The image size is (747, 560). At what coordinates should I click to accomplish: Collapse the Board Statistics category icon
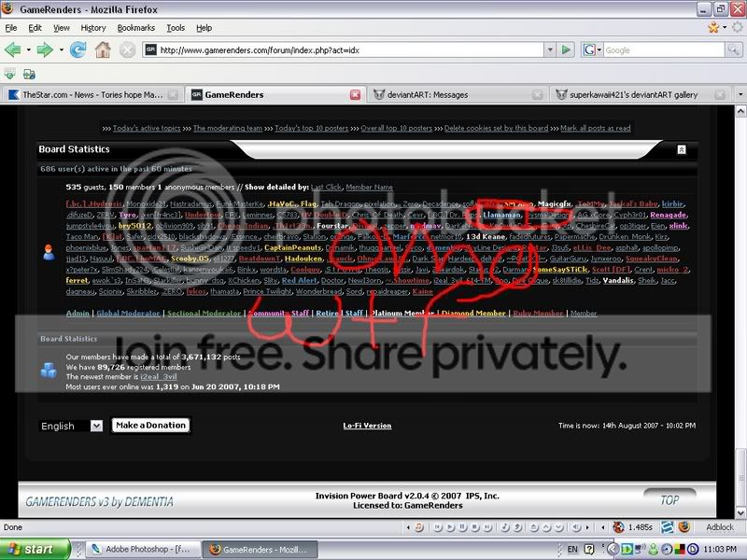[x=682, y=149]
